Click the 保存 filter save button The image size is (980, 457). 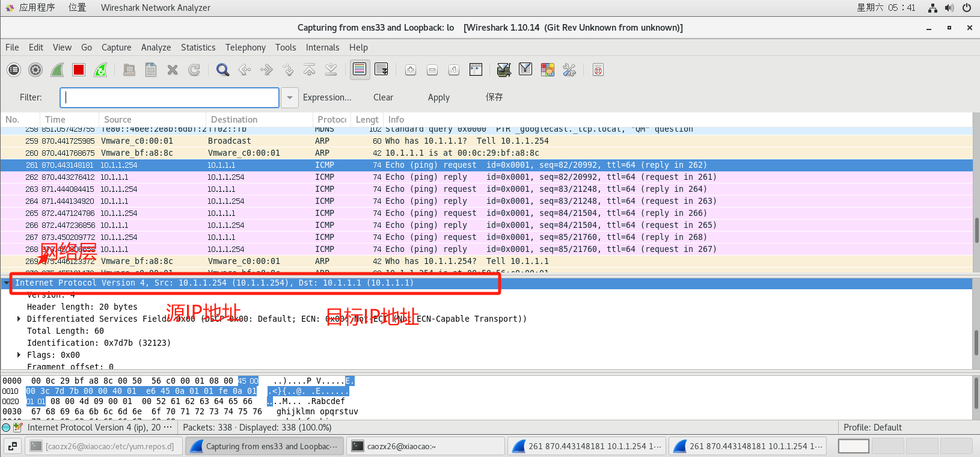coord(494,97)
